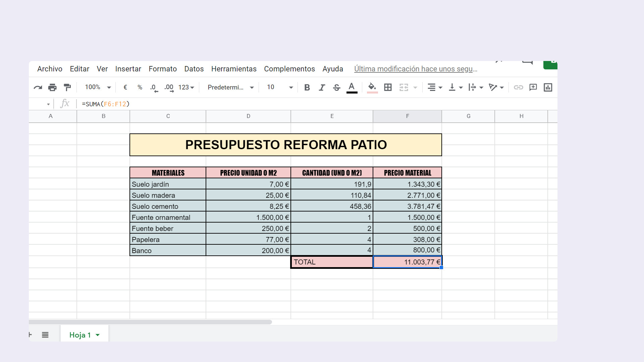Click the Print icon
Image resolution: width=644 pixels, height=362 pixels.
(52, 87)
